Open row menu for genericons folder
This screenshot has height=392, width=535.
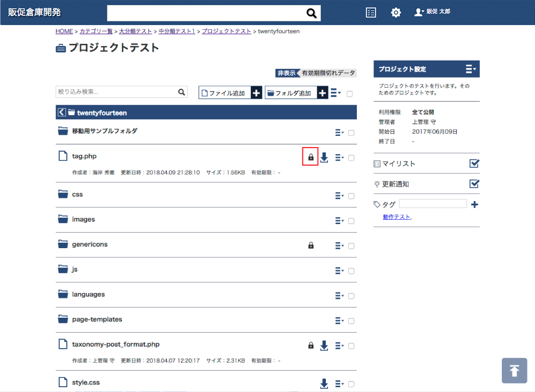[340, 245]
